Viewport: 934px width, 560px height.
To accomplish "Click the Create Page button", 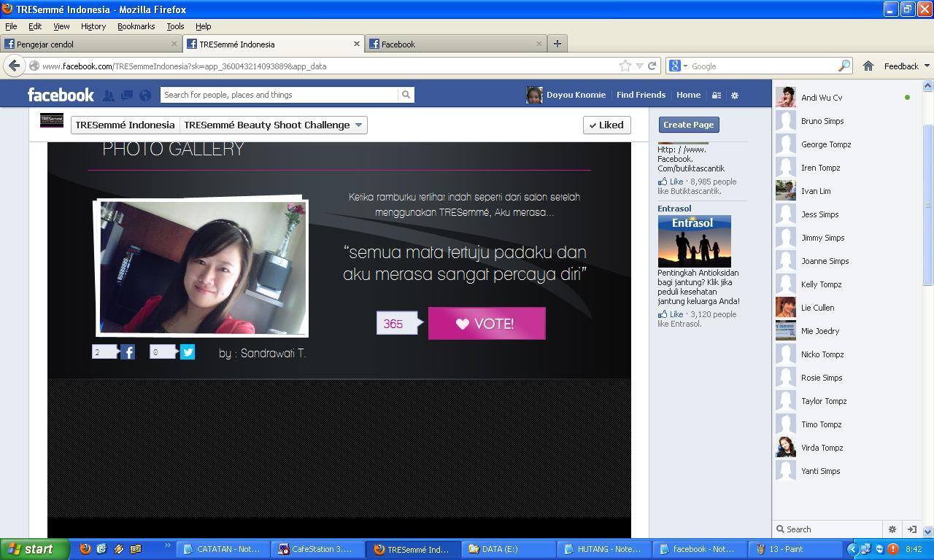I will point(689,125).
